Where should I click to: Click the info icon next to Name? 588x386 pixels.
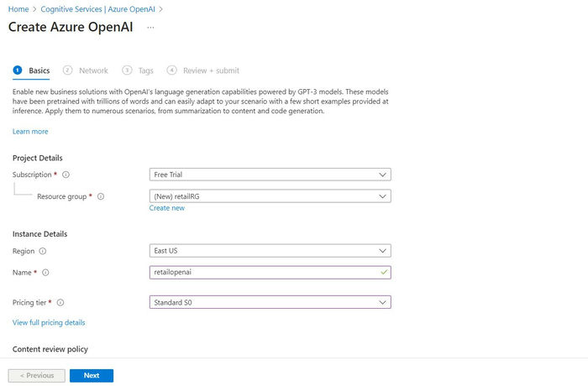coord(45,273)
